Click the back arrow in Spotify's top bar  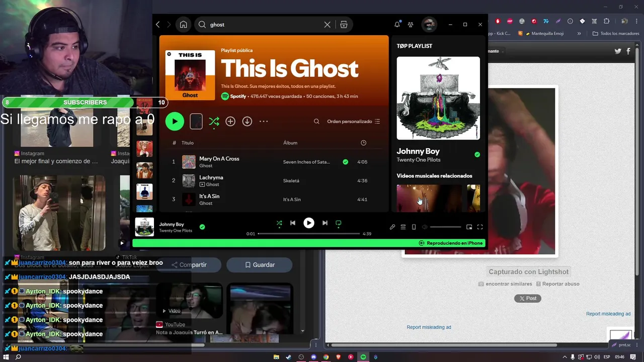click(x=158, y=24)
